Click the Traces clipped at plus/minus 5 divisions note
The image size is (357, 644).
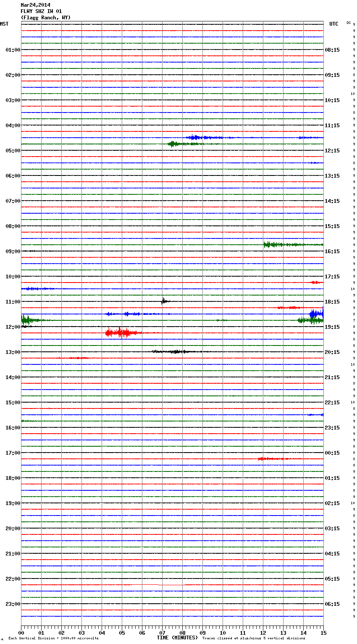click(x=254, y=638)
